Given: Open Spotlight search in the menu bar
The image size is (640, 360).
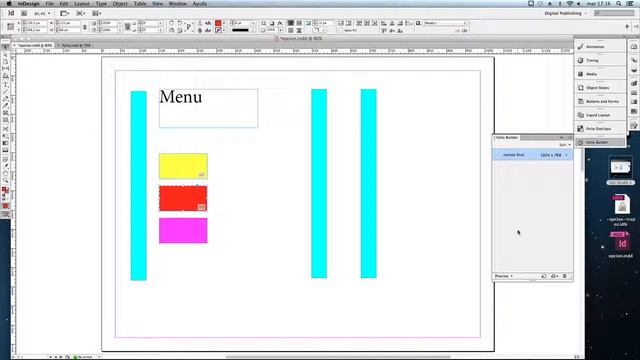Looking at the screenshot, I should point(619,4).
